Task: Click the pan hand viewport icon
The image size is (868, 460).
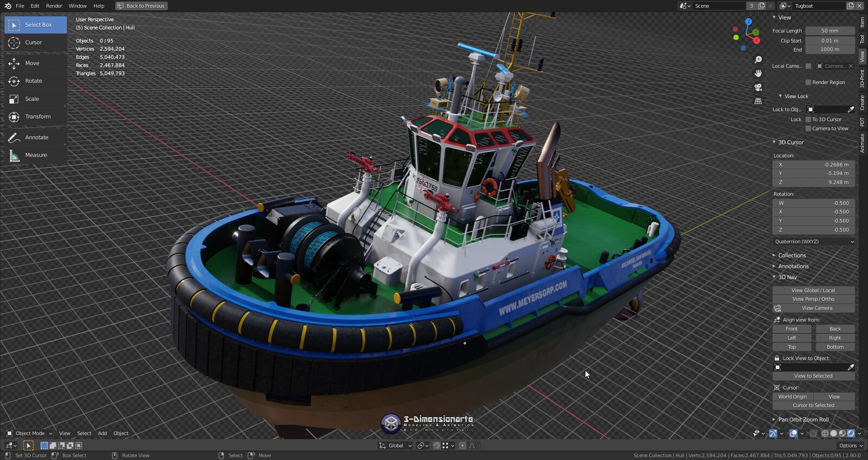Action: [758, 73]
